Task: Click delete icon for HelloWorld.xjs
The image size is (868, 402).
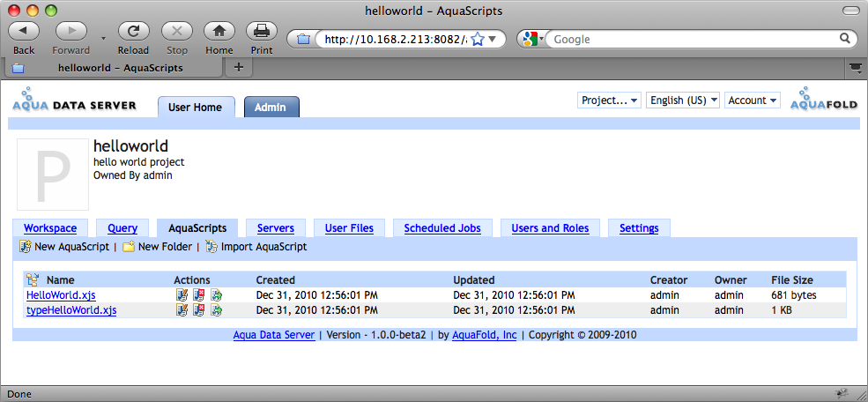Action: coord(199,295)
